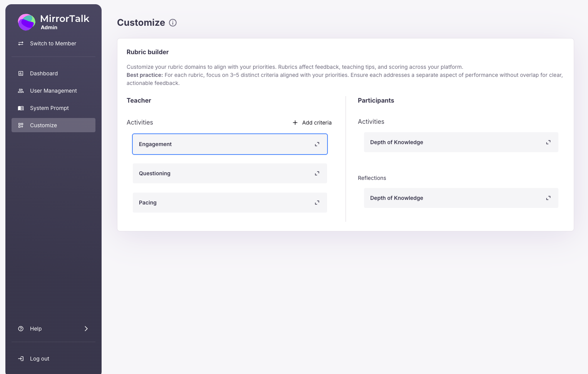Viewport: 588px width, 374px height.
Task: Expand the Questioning criteria card
Action: click(317, 173)
